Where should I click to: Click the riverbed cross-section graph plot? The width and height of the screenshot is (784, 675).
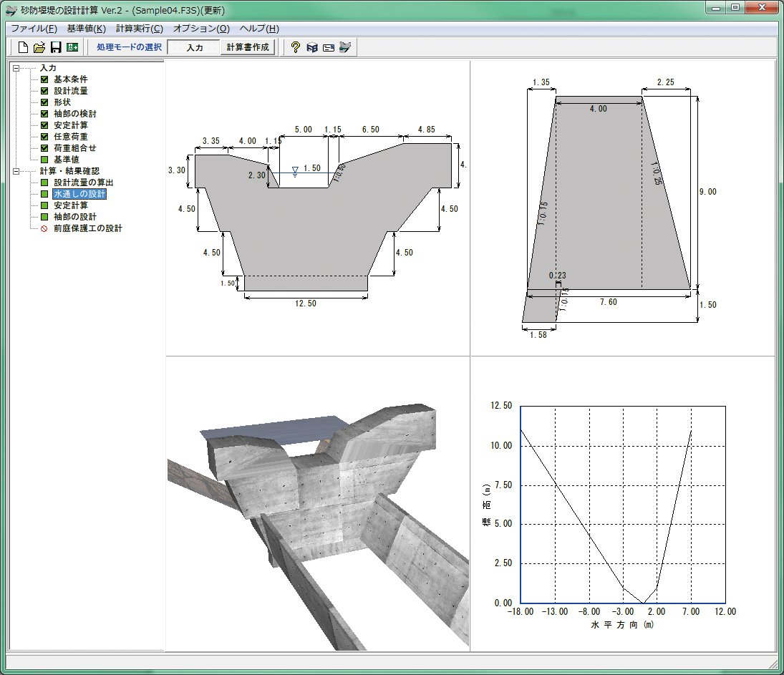[623, 505]
